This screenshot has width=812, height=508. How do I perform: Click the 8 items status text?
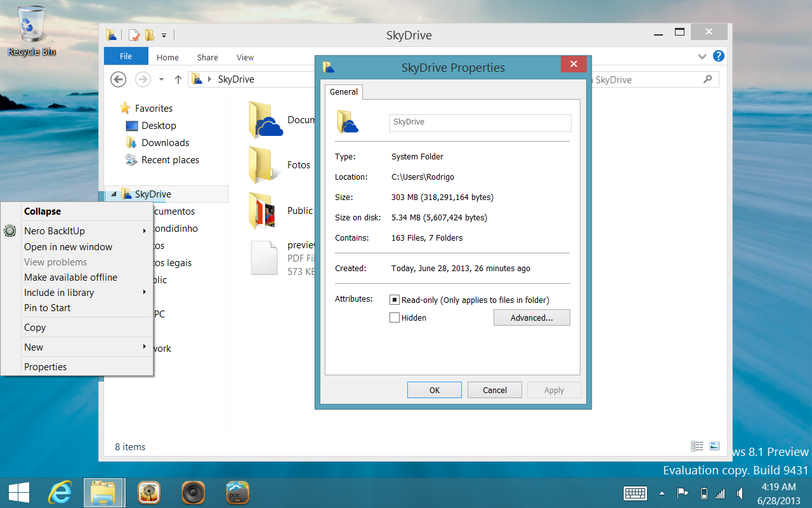130,447
